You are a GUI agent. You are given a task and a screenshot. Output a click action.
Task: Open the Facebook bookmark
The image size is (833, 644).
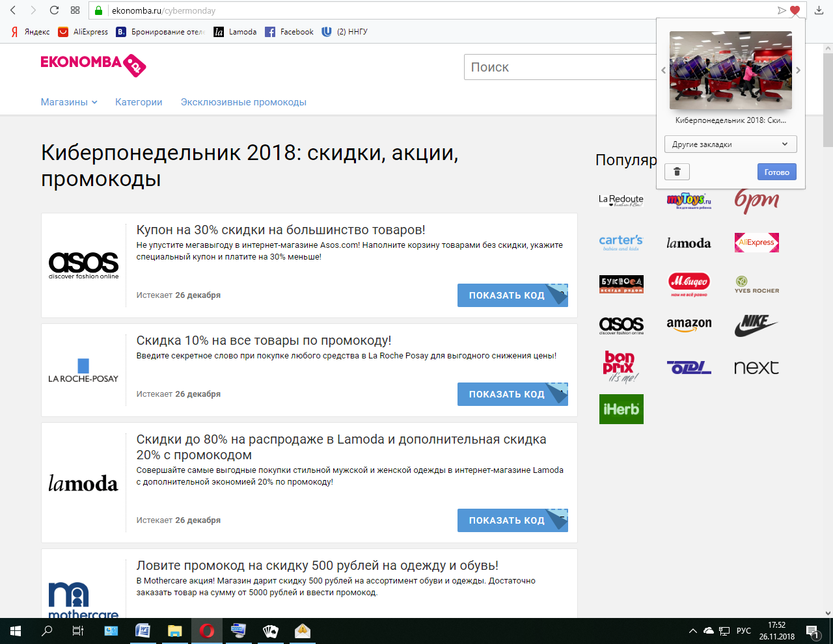click(x=289, y=32)
